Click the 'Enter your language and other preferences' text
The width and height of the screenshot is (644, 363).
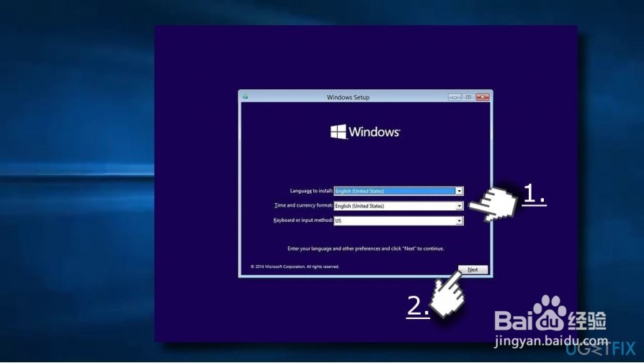pyautogui.click(x=365, y=248)
